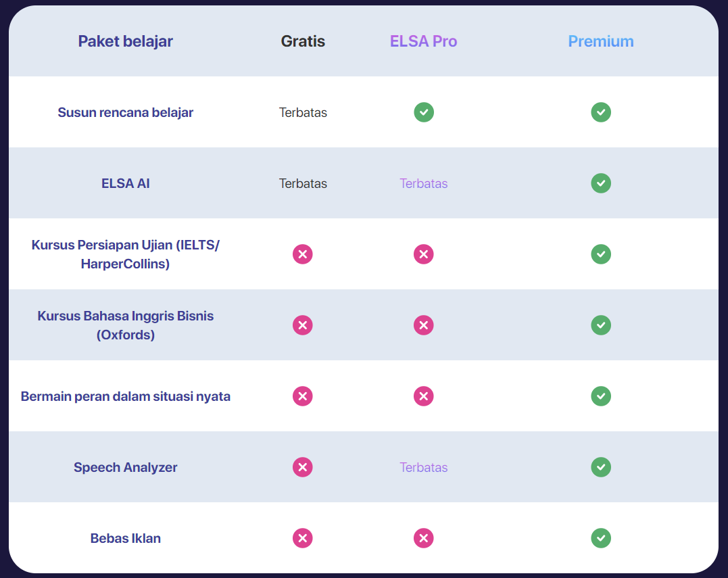Image resolution: width=728 pixels, height=578 pixels.
Task: Click Premium checkmark for Speech Analyzer row
Action: pyautogui.click(x=601, y=467)
